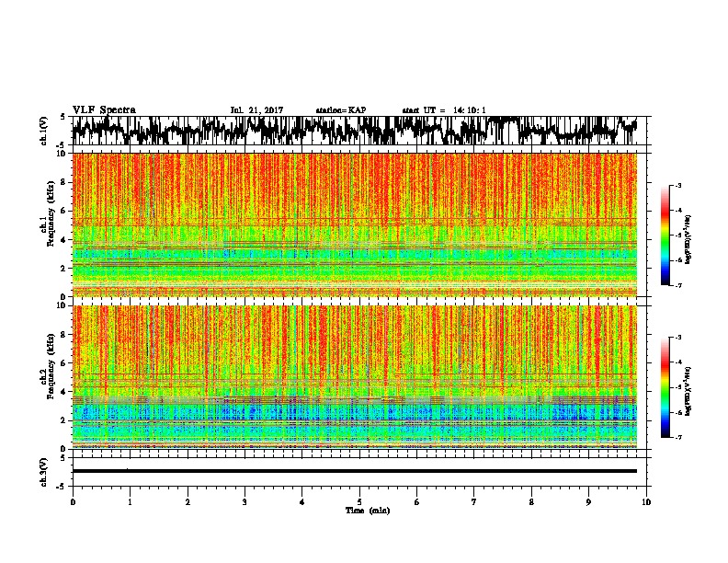
Task: Click the ch.2 color bar log(PSD) label
Action: 688,392
